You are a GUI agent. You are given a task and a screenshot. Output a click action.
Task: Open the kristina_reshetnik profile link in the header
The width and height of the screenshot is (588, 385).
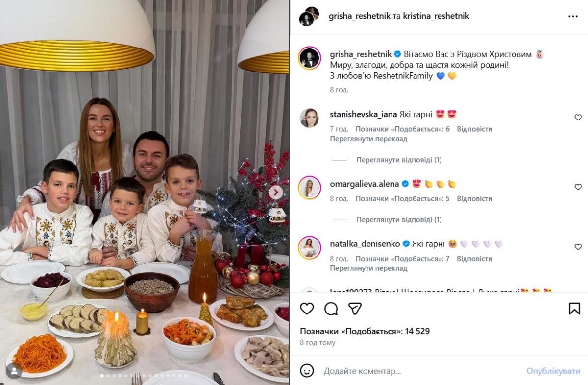click(x=436, y=16)
